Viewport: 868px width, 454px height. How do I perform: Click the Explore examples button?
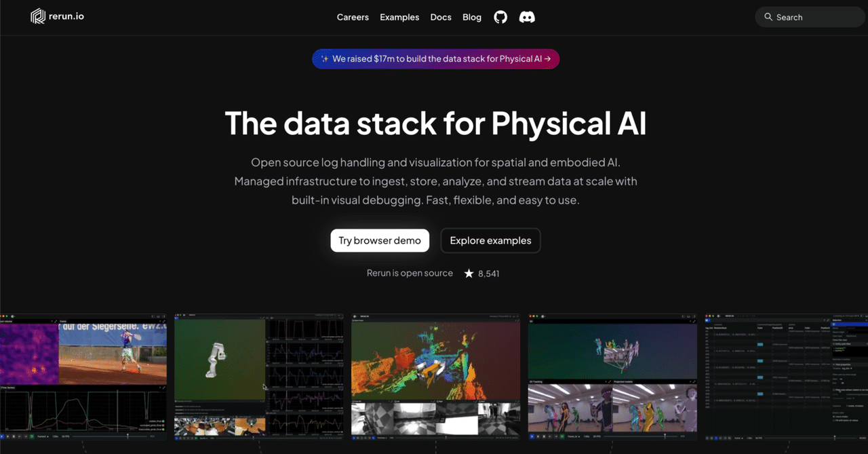(x=490, y=240)
